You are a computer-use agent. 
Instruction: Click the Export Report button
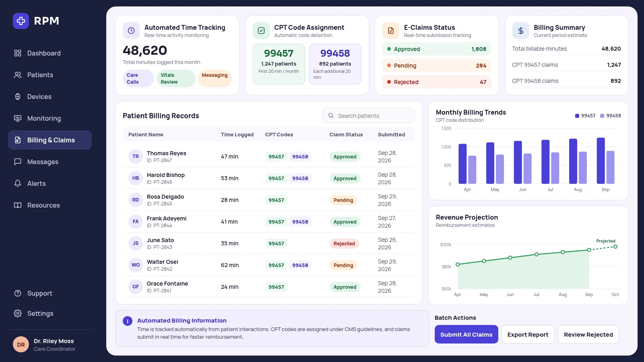(x=528, y=334)
